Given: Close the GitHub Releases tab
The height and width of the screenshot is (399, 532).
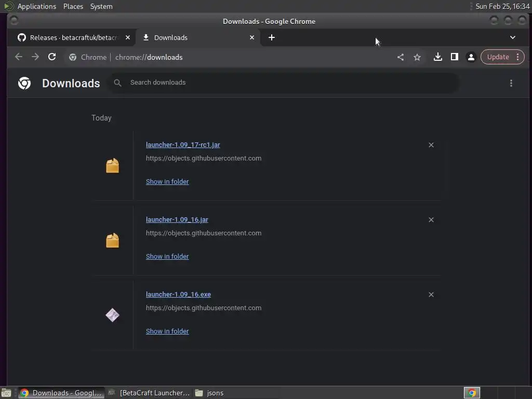Looking at the screenshot, I should 128,37.
